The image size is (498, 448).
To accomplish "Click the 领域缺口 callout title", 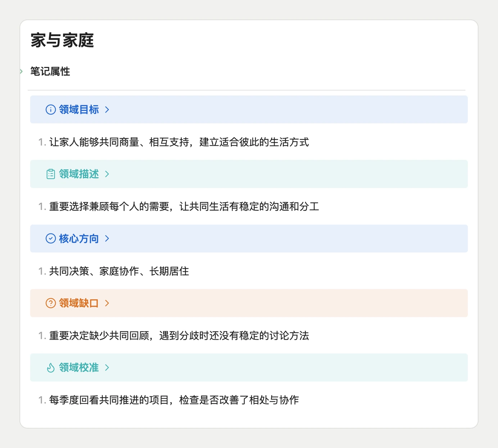I will 79,303.
